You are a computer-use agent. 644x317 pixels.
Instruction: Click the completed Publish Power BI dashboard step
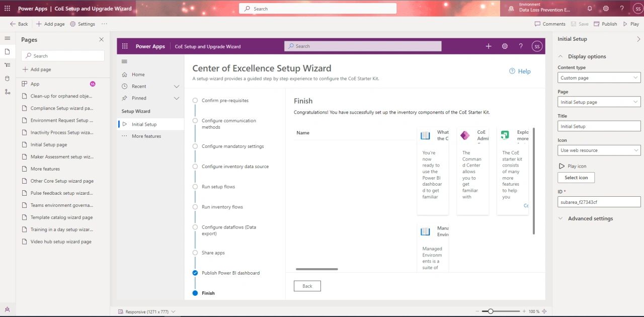click(x=195, y=273)
